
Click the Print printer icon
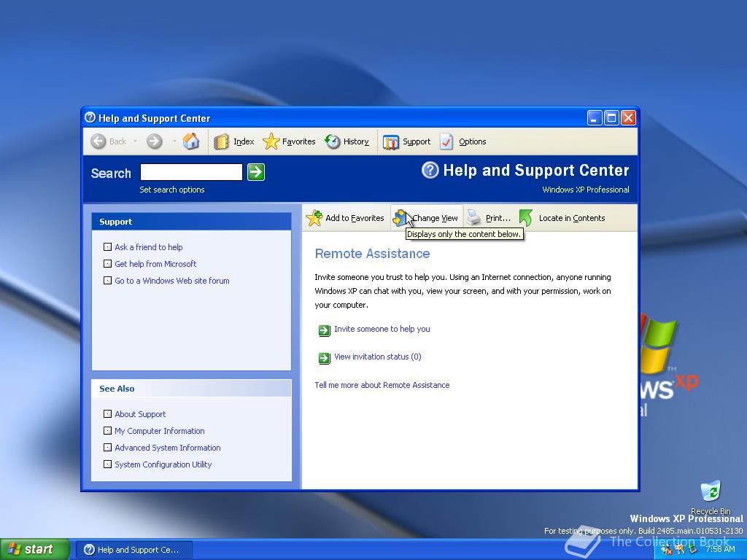click(473, 218)
